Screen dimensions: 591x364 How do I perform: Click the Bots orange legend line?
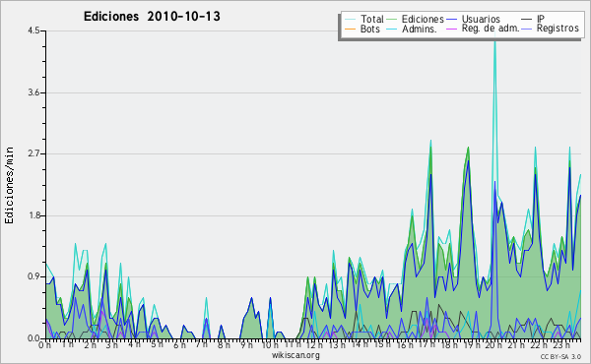point(350,29)
